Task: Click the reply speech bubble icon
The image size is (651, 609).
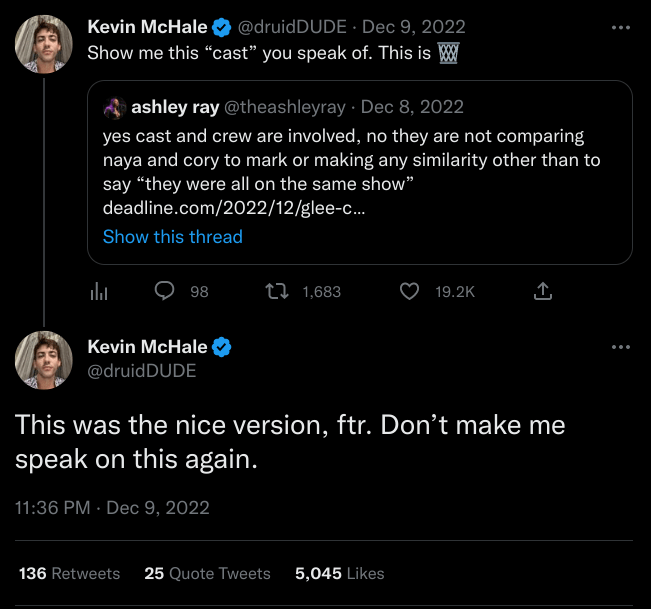Action: click(x=166, y=291)
